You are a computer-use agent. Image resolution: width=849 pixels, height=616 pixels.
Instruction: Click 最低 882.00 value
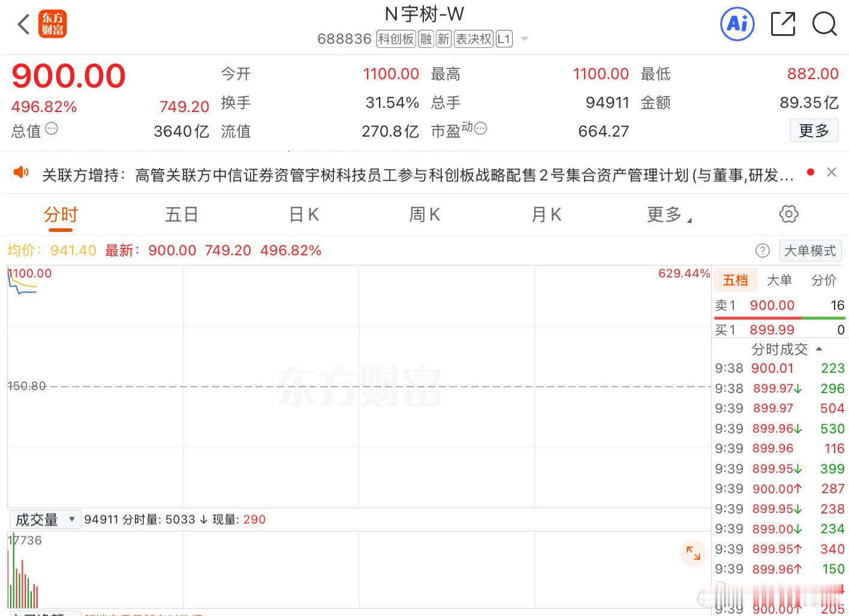coord(813,74)
